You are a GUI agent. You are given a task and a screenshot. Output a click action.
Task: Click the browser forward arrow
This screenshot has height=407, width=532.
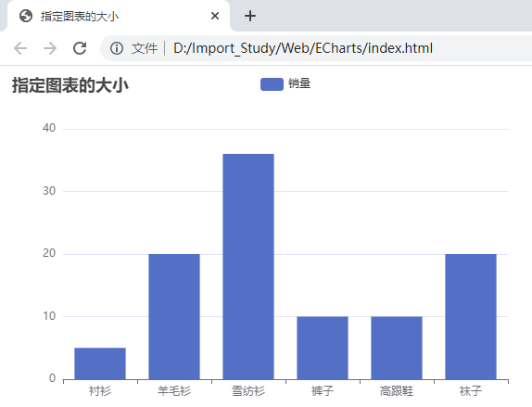tap(50, 48)
